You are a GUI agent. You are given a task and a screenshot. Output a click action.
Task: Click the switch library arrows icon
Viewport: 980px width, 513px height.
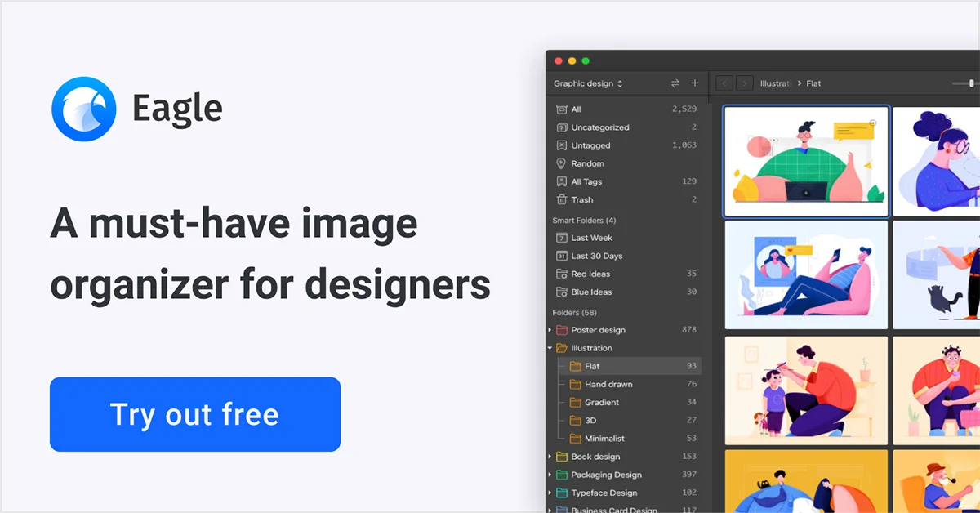tap(675, 83)
